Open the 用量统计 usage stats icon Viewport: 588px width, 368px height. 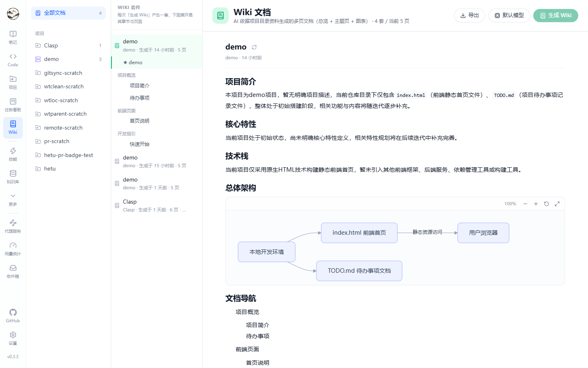click(x=13, y=249)
